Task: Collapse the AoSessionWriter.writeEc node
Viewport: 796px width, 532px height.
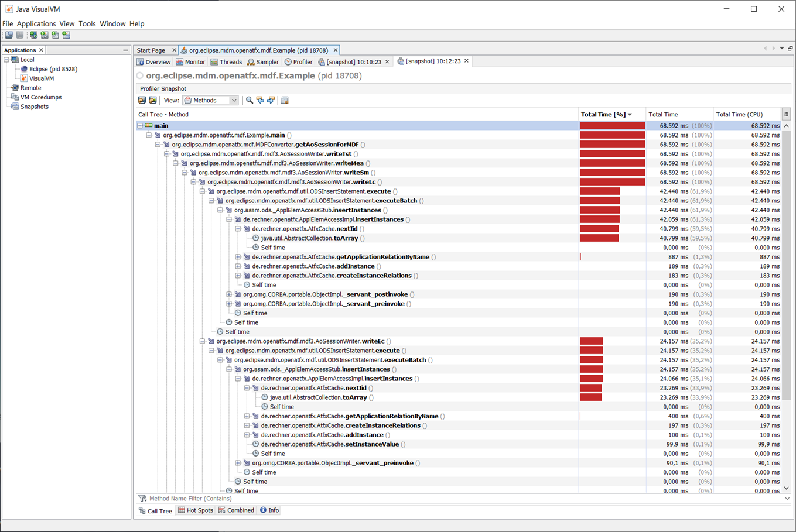Action: click(x=202, y=341)
